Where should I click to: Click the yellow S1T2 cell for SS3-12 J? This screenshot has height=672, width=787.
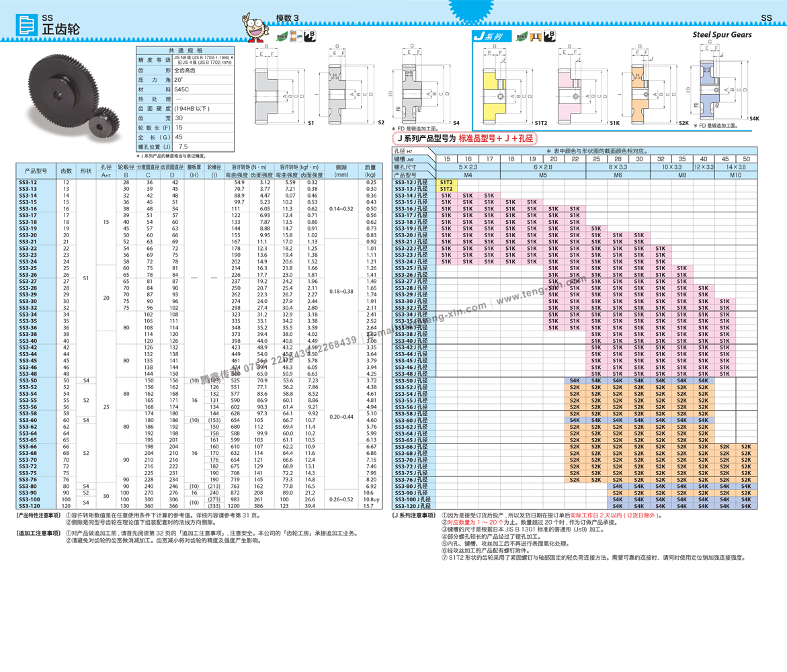point(446,182)
